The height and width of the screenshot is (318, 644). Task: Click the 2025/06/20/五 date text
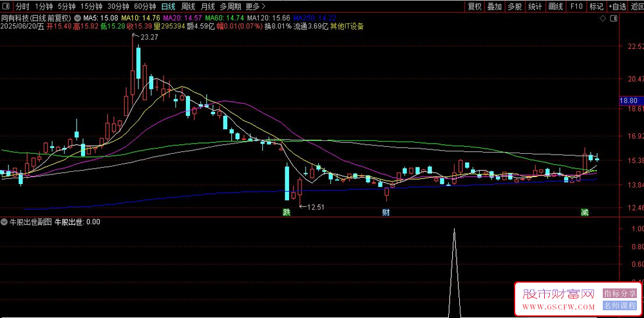coord(23,26)
